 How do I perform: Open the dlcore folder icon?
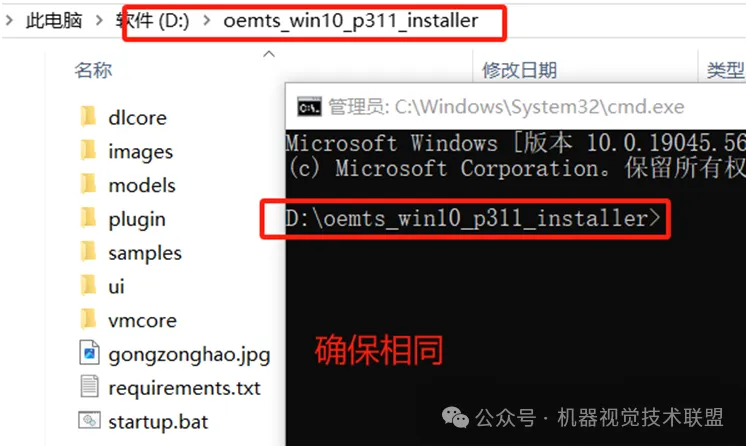coord(89,117)
